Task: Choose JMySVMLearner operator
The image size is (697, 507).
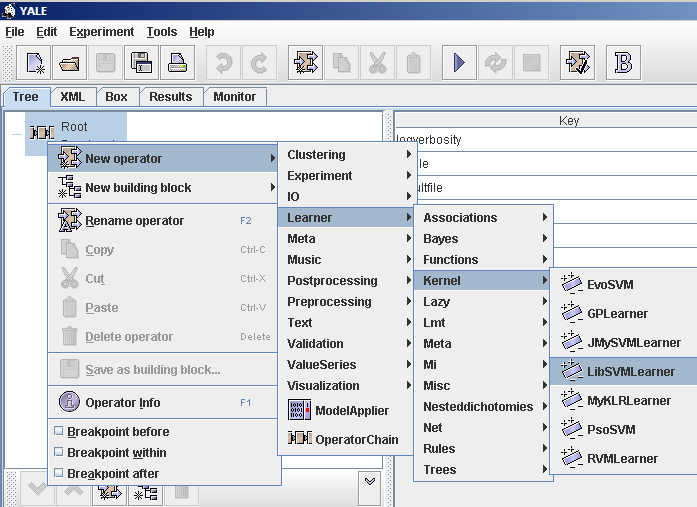Action: (623, 343)
